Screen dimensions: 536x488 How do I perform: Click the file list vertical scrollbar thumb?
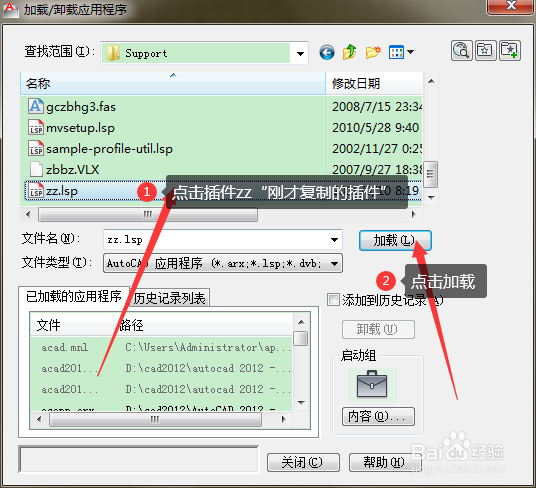point(431,174)
